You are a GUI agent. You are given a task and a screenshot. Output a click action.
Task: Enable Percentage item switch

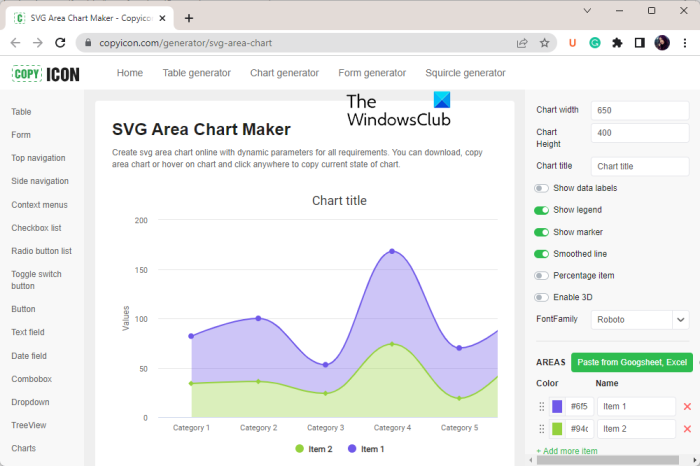(x=541, y=276)
